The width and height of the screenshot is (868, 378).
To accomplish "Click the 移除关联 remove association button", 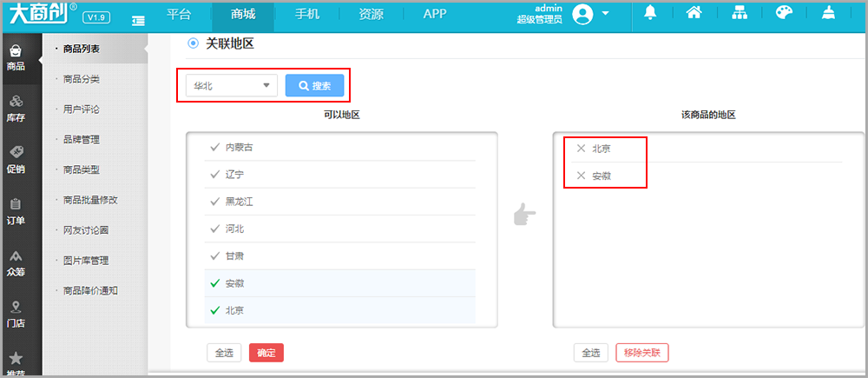I will point(641,353).
